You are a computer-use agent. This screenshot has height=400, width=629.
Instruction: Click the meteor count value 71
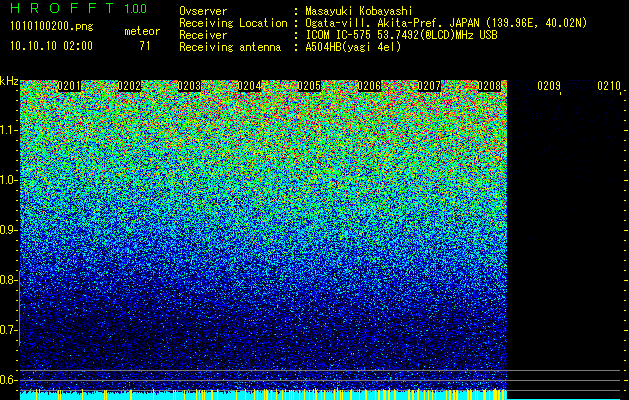pos(145,46)
